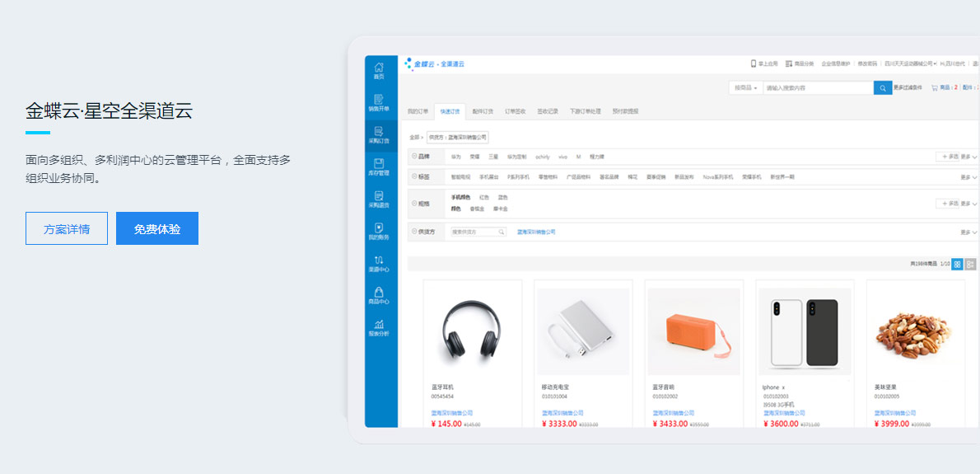Switch to the 签收记录 tab
980x474 pixels.
[x=548, y=111]
